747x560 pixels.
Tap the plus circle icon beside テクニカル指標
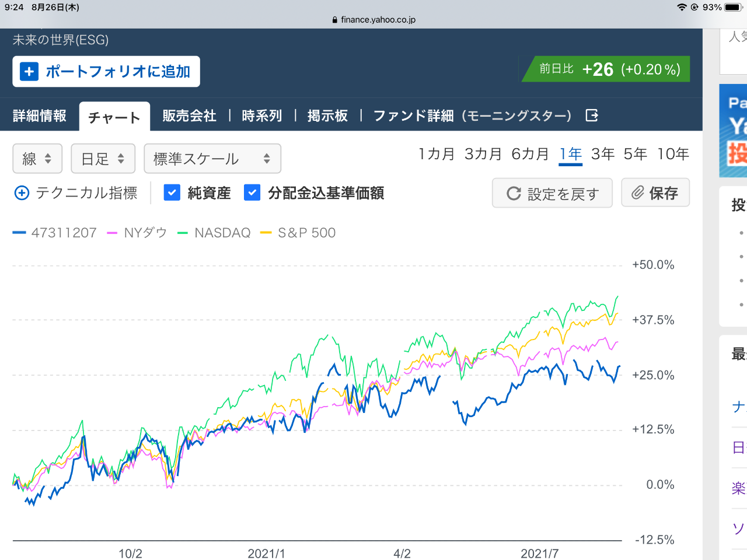pos(22,193)
